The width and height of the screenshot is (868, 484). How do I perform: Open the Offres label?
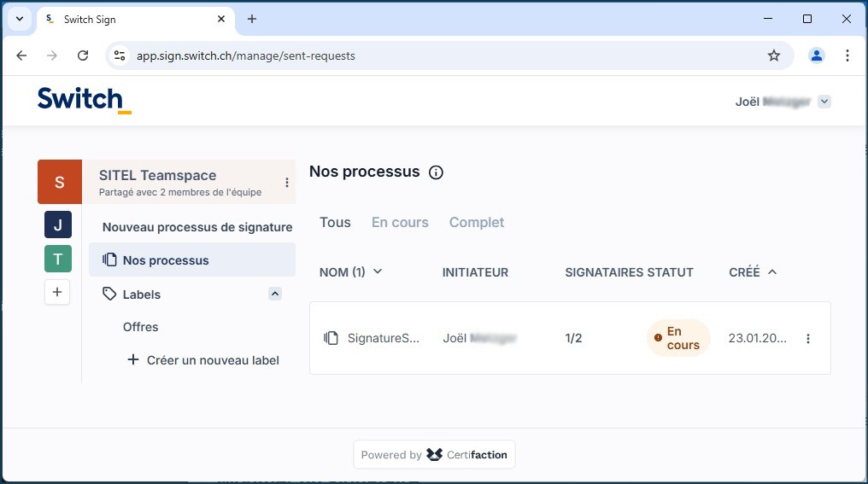pyautogui.click(x=141, y=327)
